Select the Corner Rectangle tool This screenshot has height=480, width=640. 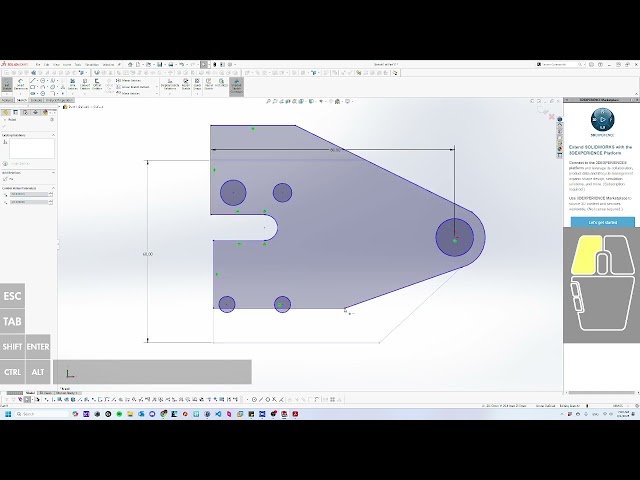pos(33,87)
